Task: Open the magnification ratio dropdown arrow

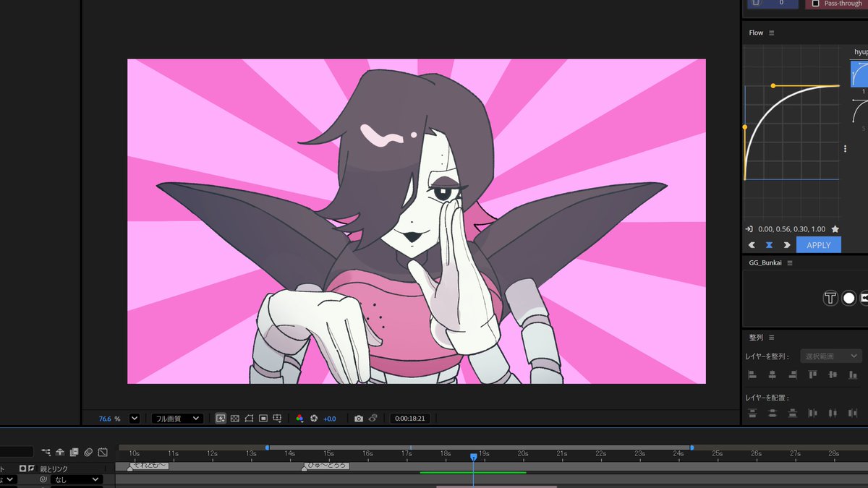Action: tap(135, 418)
